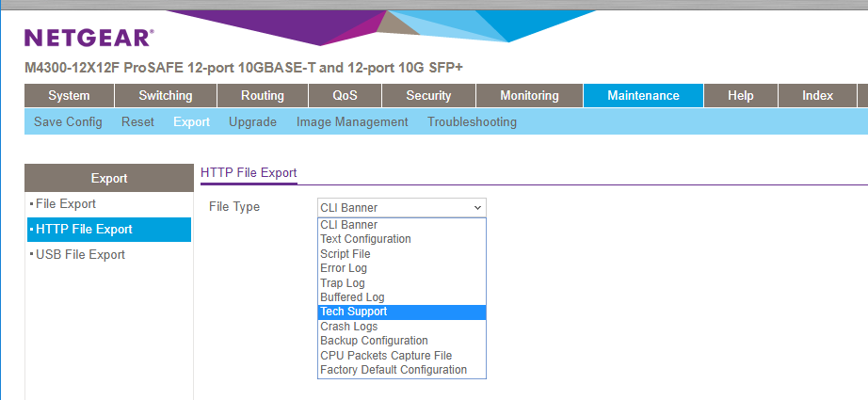Go to Export submenu
This screenshot has width=868, height=400.
click(191, 121)
